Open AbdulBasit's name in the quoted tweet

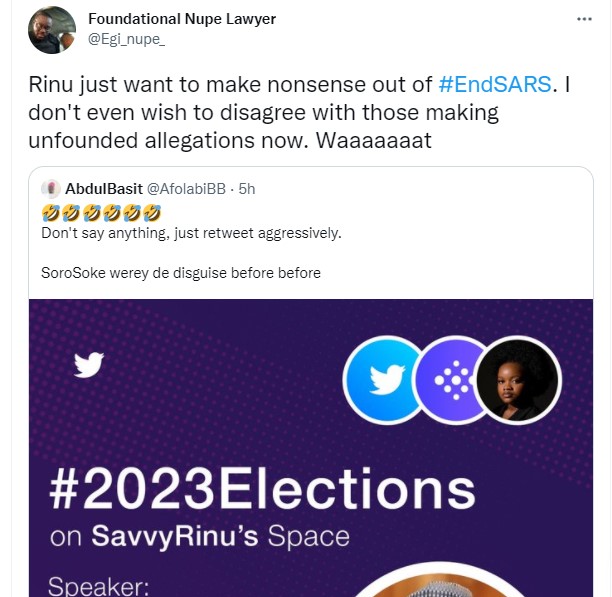[x=103, y=188]
